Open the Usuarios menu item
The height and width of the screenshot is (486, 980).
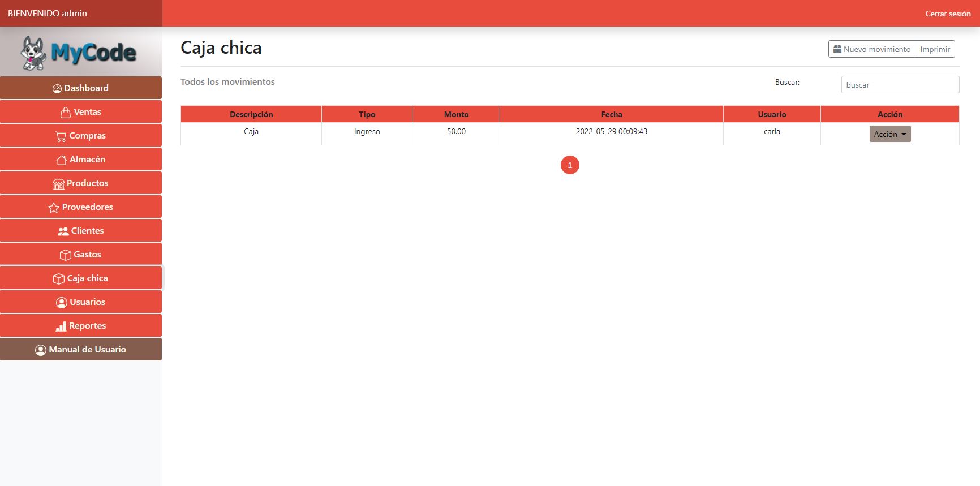pos(81,302)
